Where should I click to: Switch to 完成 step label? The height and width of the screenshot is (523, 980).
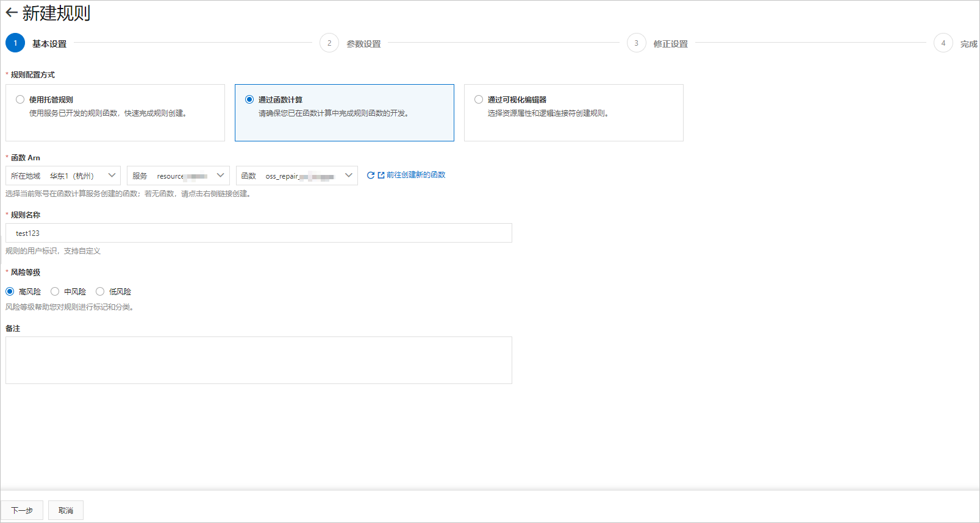pos(968,44)
